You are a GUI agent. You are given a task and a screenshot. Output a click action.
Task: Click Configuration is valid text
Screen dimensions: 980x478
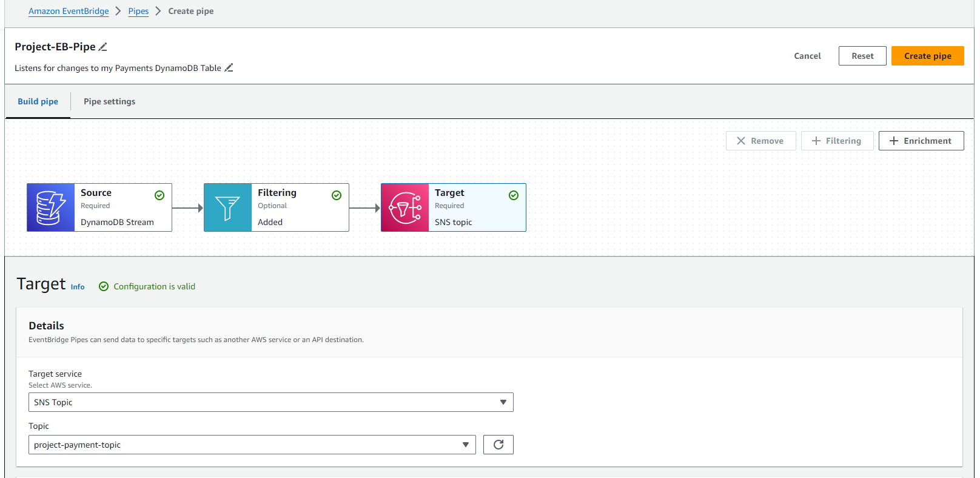point(154,286)
